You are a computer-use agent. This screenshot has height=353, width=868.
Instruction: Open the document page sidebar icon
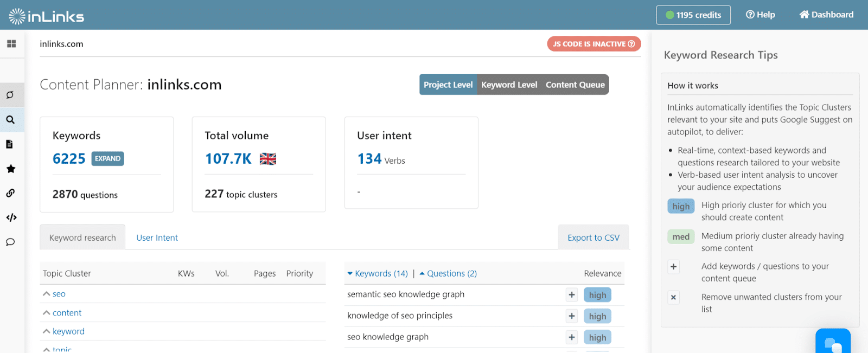pos(9,144)
